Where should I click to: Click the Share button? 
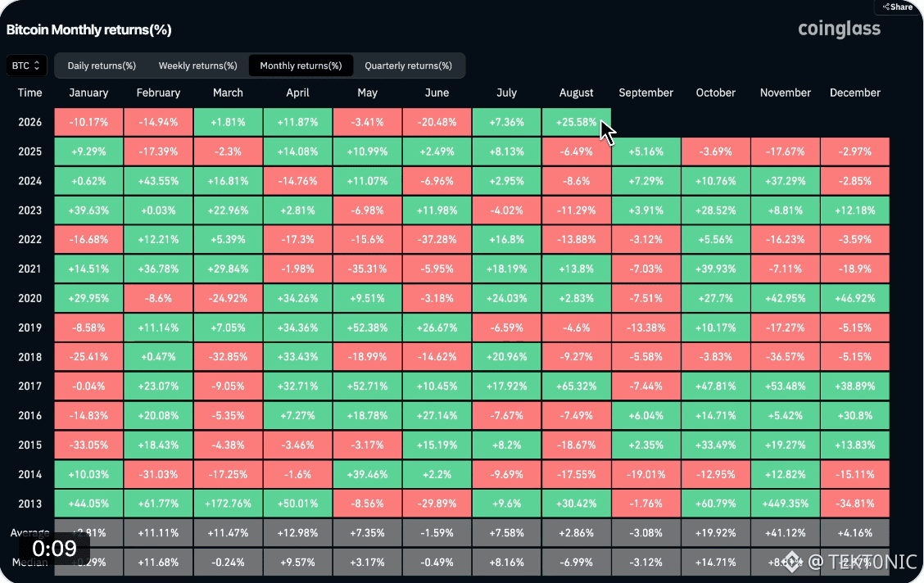898,7
